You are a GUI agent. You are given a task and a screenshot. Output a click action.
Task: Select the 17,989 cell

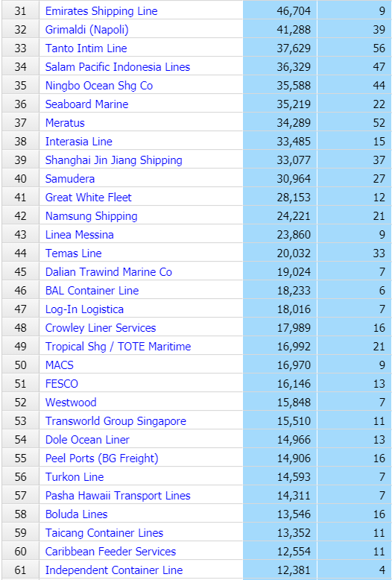280,328
